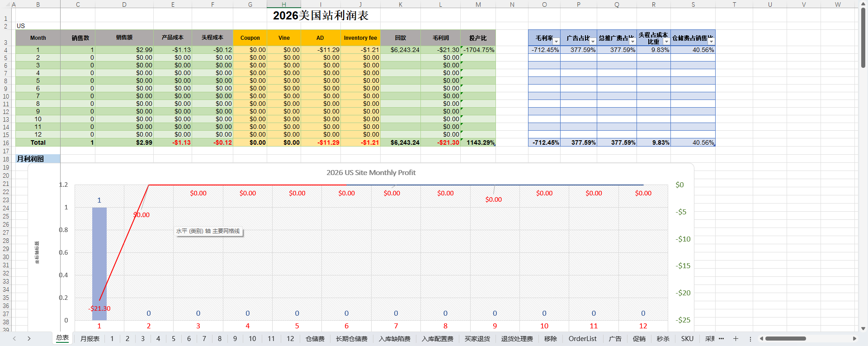Click the horizontal scrollbar left arrow
This screenshot has width=868, height=346.
(762, 338)
